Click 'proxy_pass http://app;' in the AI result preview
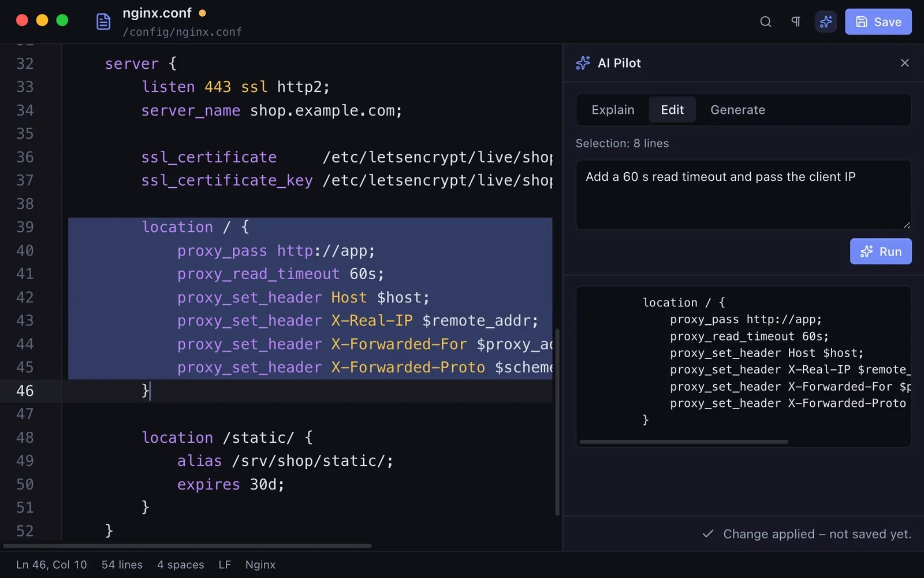Viewport: 924px width, 578px height. click(x=746, y=320)
